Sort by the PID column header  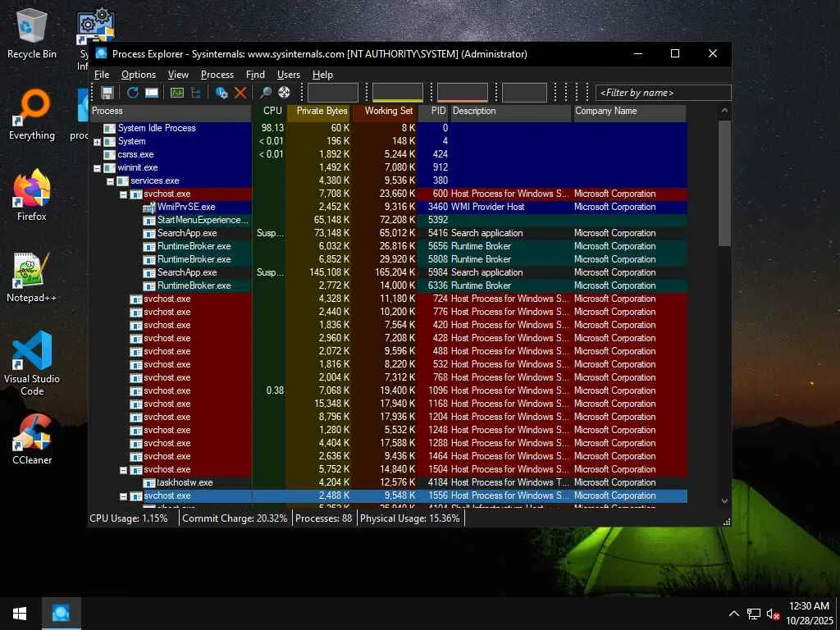click(x=433, y=111)
